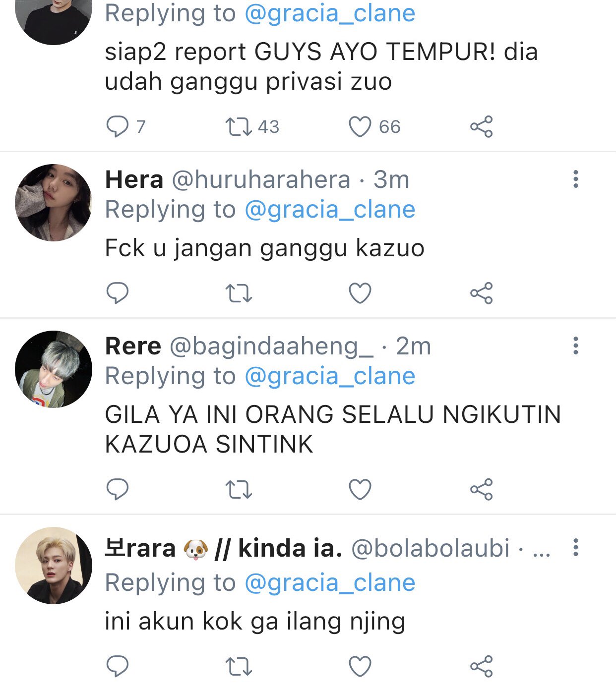Open more options menu on Rere's tweet

click(x=575, y=345)
